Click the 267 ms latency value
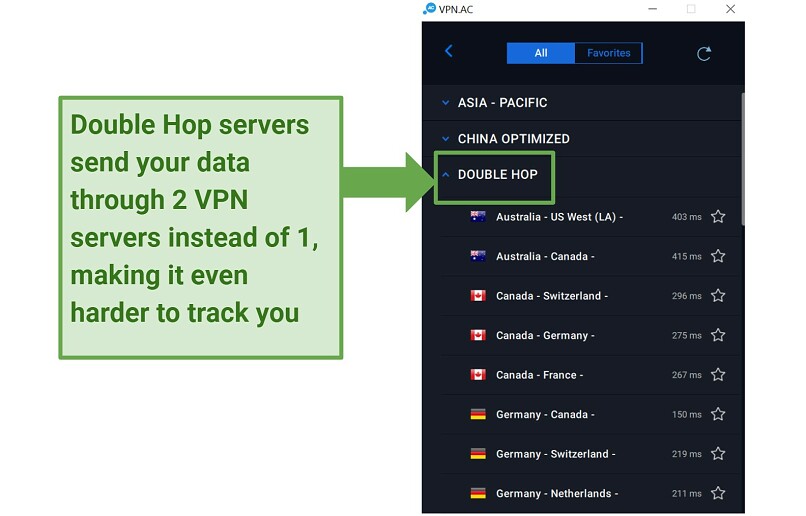Viewport: 806px width, 516px height. pos(686,375)
